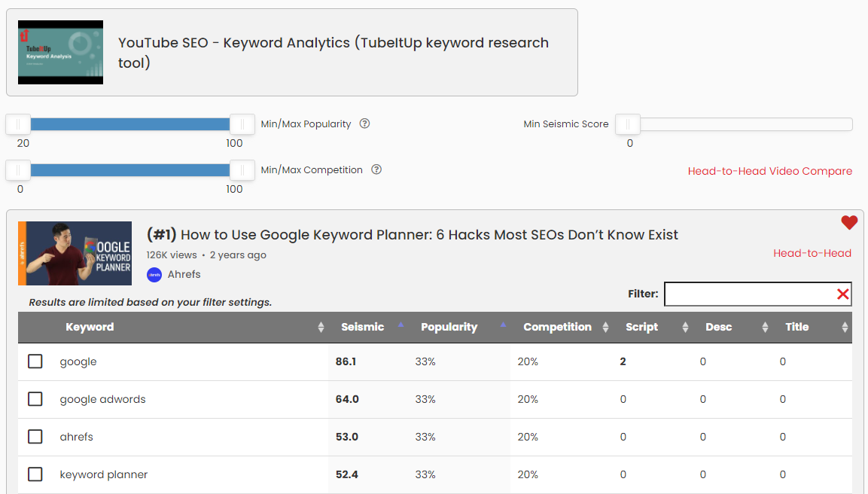The image size is (868, 494).
Task: Open Head-to-Head Video Compare link
Action: point(770,171)
